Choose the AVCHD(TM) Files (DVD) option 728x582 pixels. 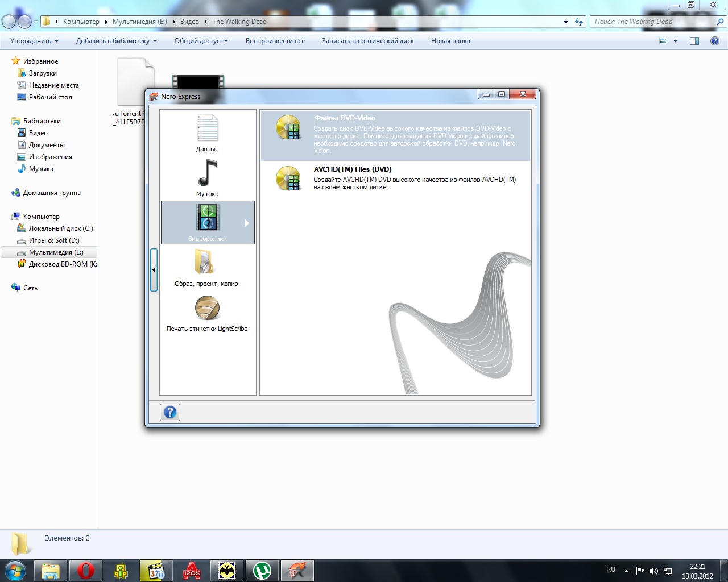point(395,178)
